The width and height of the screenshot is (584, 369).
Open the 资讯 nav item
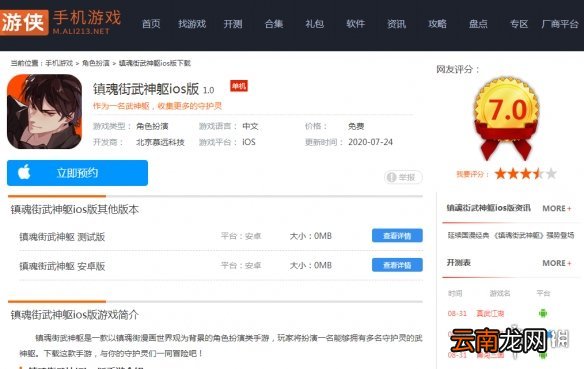397,24
